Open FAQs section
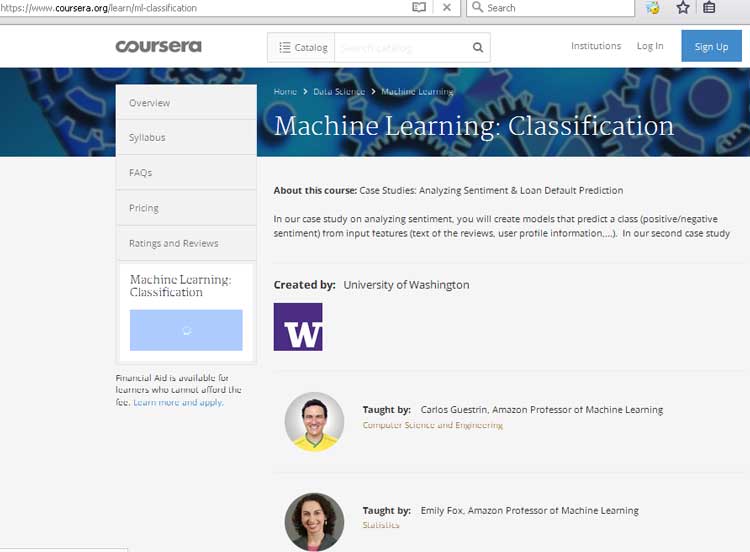This screenshot has height=552, width=750. coord(186,173)
